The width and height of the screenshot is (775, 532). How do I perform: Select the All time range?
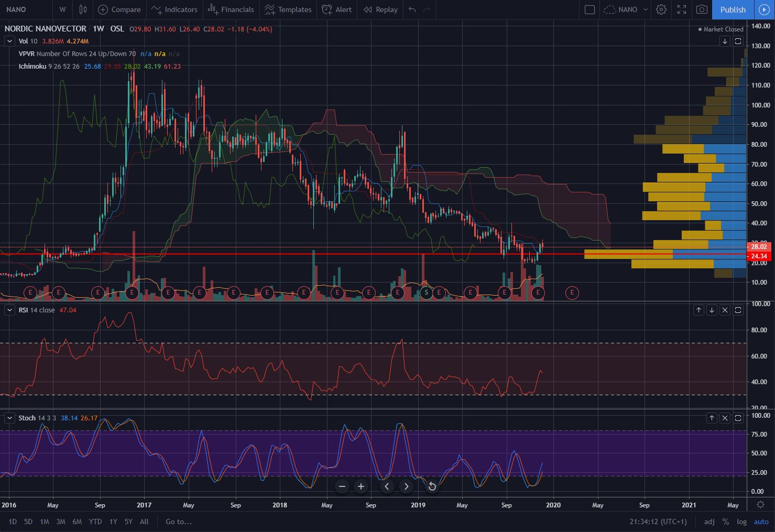144,522
